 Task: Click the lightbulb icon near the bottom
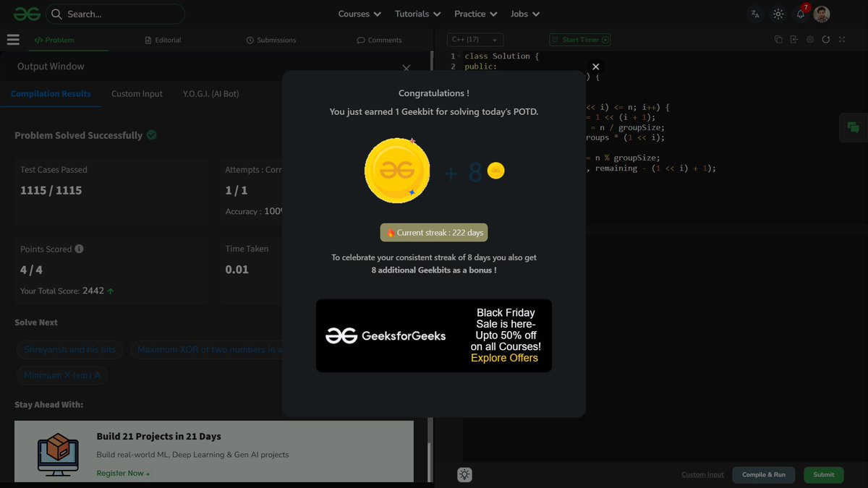click(464, 474)
